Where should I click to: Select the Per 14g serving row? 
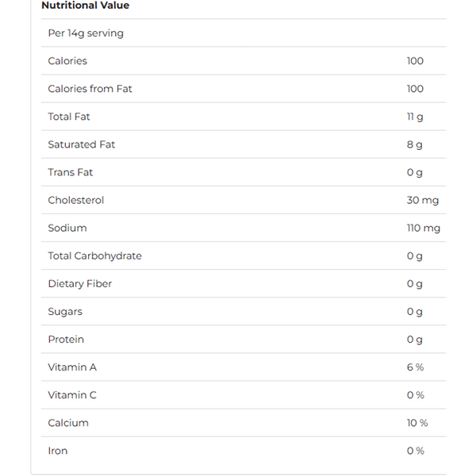click(86, 33)
